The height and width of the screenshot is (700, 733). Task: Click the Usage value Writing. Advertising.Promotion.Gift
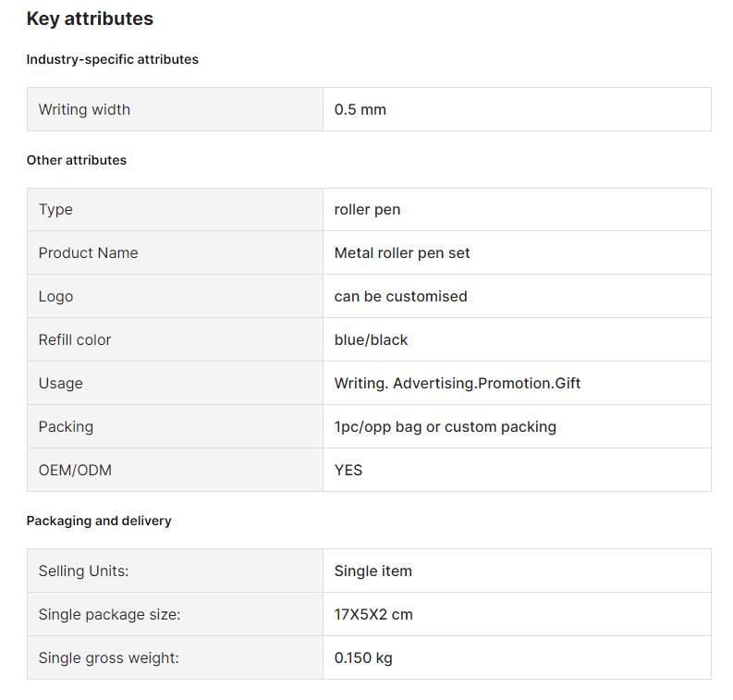pyautogui.click(x=458, y=384)
